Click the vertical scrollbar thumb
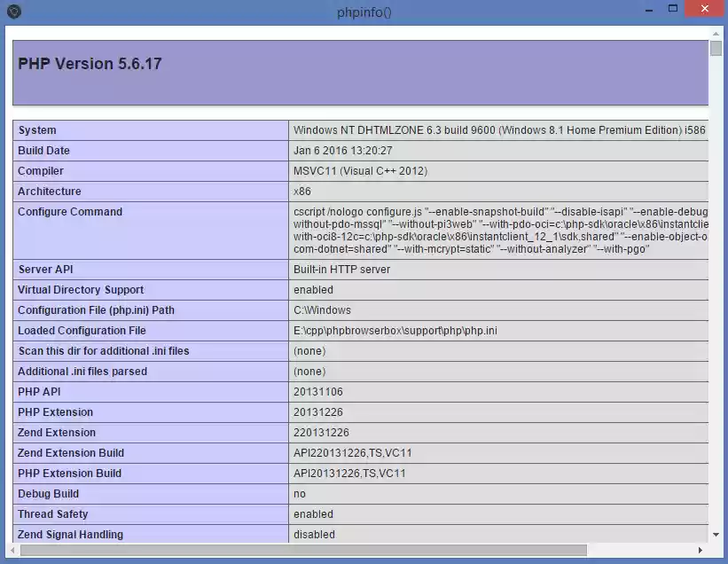The height and width of the screenshot is (564, 728). point(716,48)
